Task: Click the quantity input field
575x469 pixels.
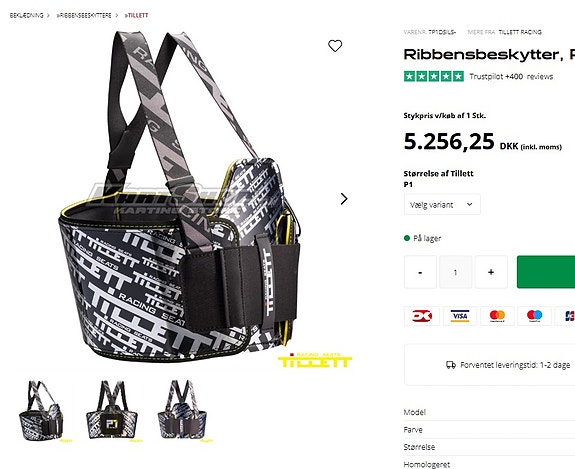Action: (x=455, y=272)
